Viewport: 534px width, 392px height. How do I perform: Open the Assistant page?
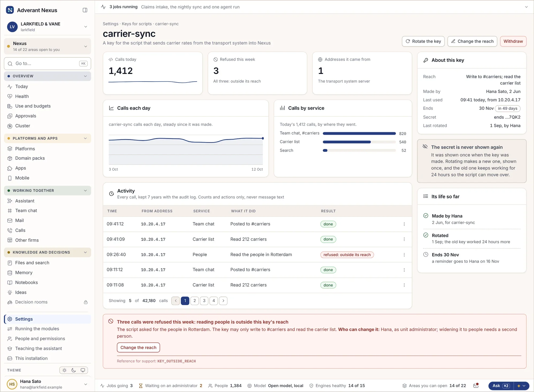[x=48, y=201]
